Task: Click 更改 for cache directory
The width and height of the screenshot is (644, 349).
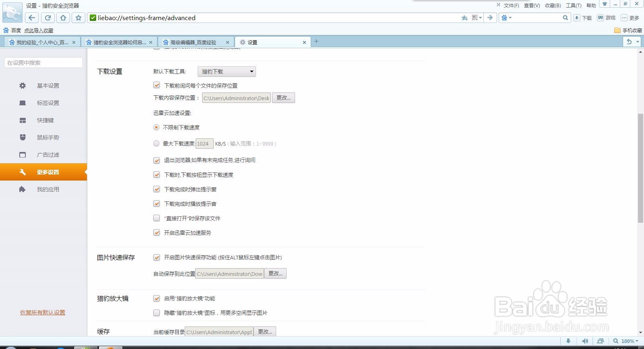Action: (265, 332)
